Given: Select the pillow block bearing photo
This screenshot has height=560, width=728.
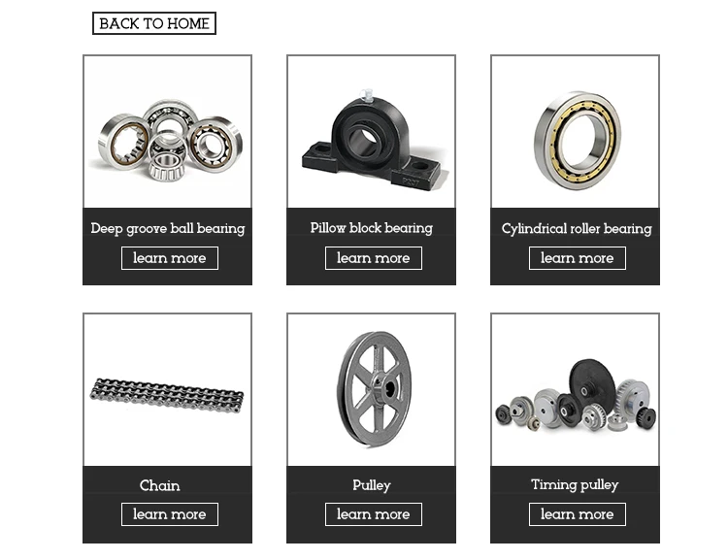Looking at the screenshot, I should [371, 131].
